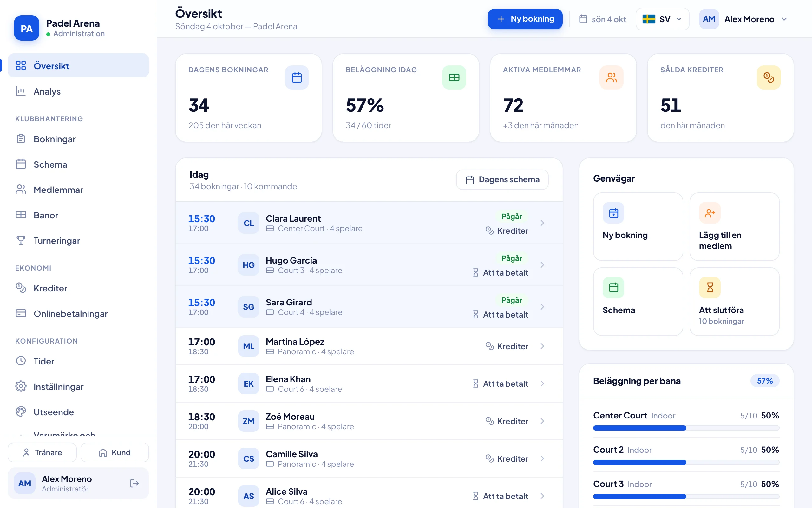Switch to Kund view
Viewport: 812px width, 508px height.
(115, 452)
